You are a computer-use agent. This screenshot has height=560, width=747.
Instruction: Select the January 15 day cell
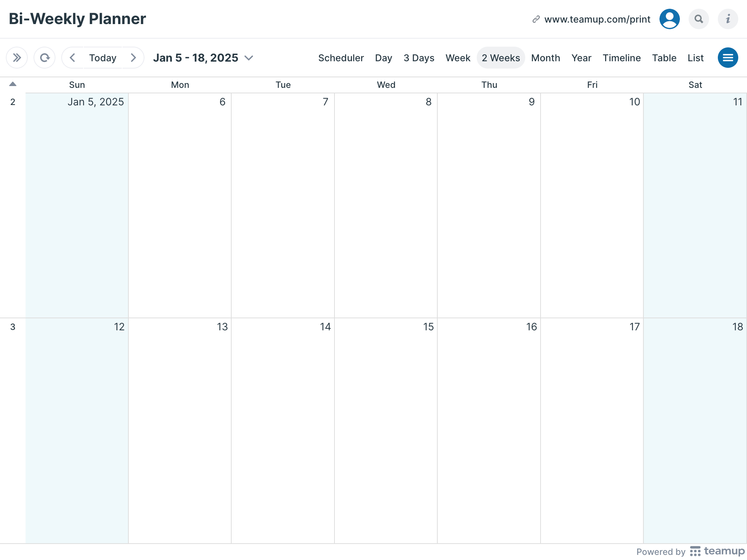pyautogui.click(x=385, y=419)
